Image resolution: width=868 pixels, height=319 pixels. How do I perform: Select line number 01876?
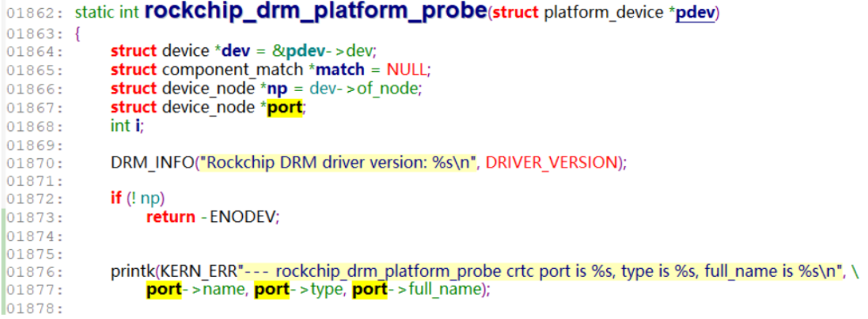35,272
